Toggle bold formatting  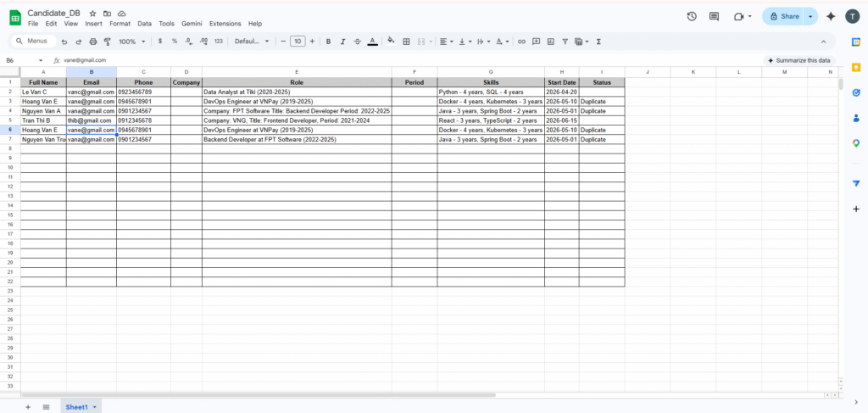(328, 41)
